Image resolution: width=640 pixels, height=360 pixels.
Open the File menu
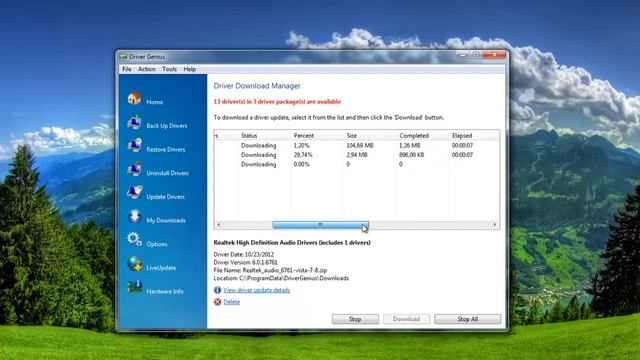point(127,69)
